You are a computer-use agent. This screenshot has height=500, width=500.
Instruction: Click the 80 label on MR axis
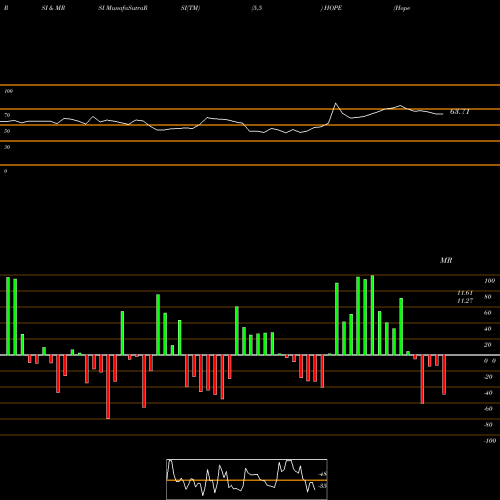click(488, 297)
